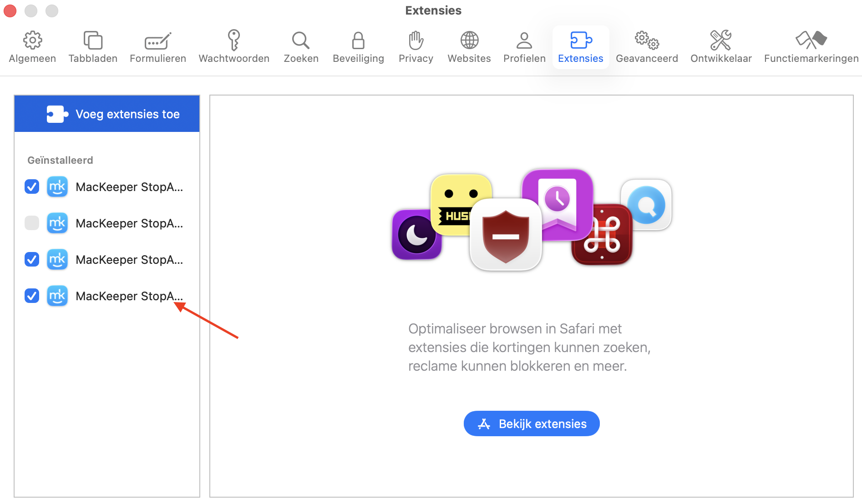Screen dimensions: 862x504
Task: Close the Extensies settings window
Action: [x=10, y=10]
